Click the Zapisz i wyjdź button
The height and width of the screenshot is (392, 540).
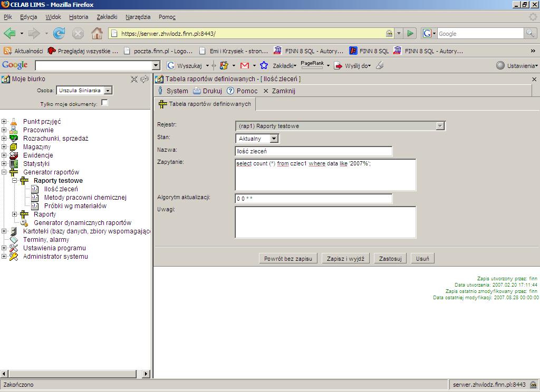click(345, 259)
